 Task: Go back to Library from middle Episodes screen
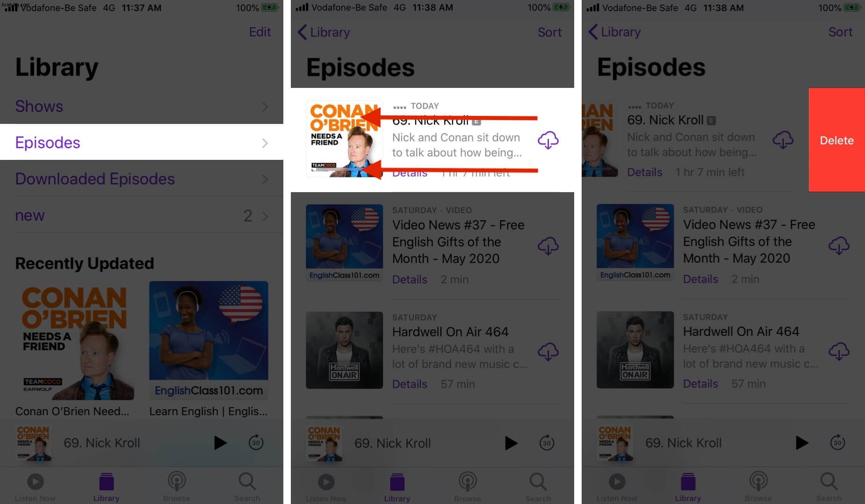point(324,32)
